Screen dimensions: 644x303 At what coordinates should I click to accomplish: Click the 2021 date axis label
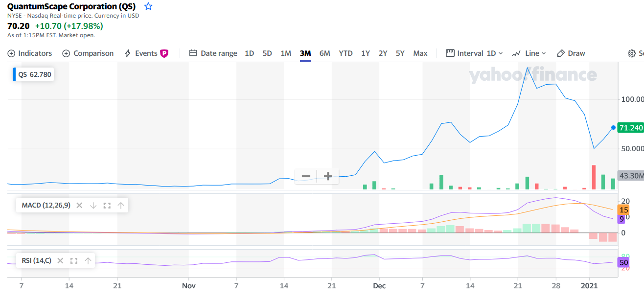coord(590,285)
